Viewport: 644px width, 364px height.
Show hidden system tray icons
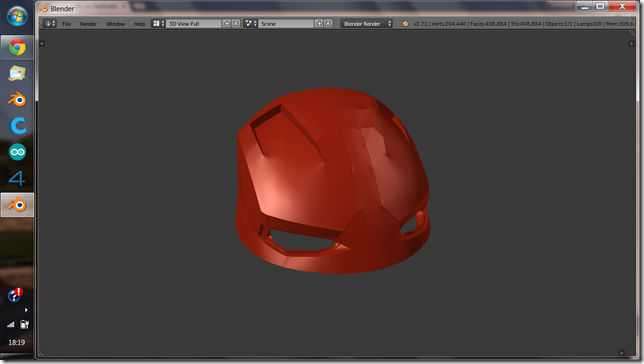26,310
